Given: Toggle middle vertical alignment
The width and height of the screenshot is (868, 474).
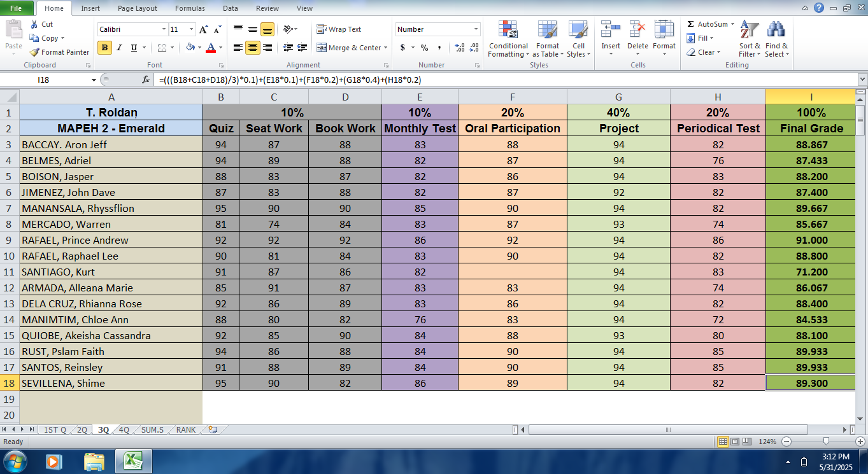Looking at the screenshot, I should (x=253, y=29).
